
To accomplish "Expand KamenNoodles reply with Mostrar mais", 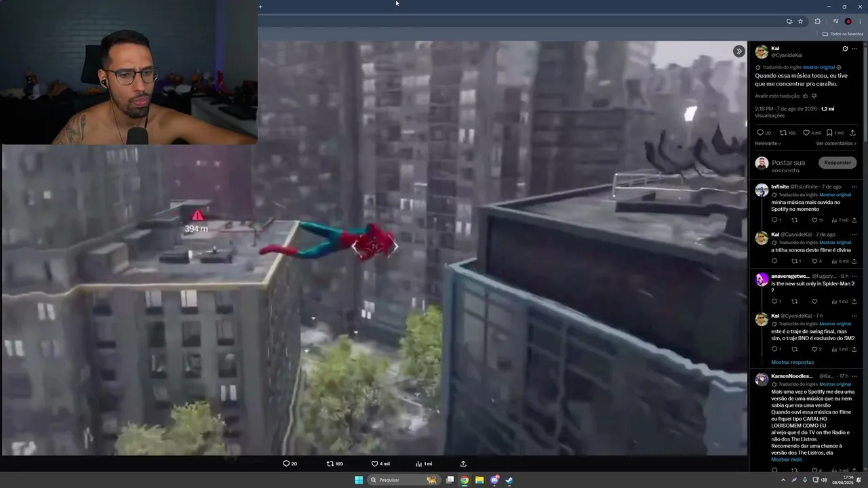I will tap(787, 460).
